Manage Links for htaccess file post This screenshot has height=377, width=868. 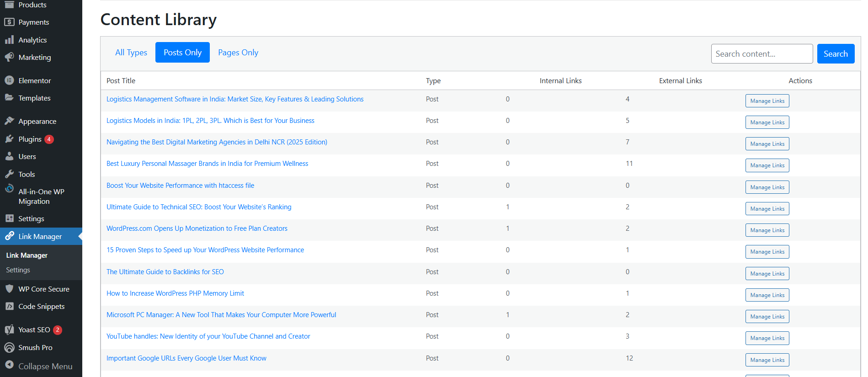click(x=767, y=187)
